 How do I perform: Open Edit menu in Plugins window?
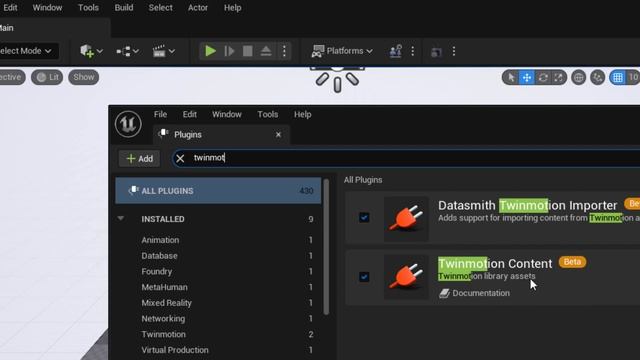189,114
